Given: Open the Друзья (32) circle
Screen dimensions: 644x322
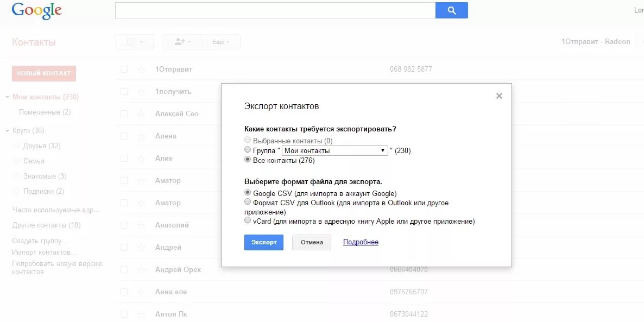Looking at the screenshot, I should click(x=42, y=146).
